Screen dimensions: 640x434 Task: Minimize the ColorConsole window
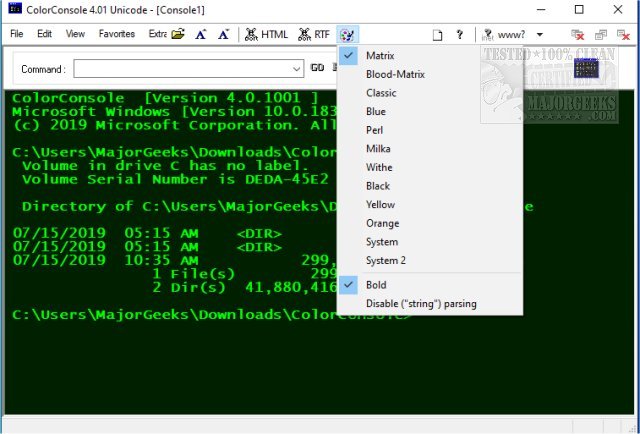coord(541,9)
